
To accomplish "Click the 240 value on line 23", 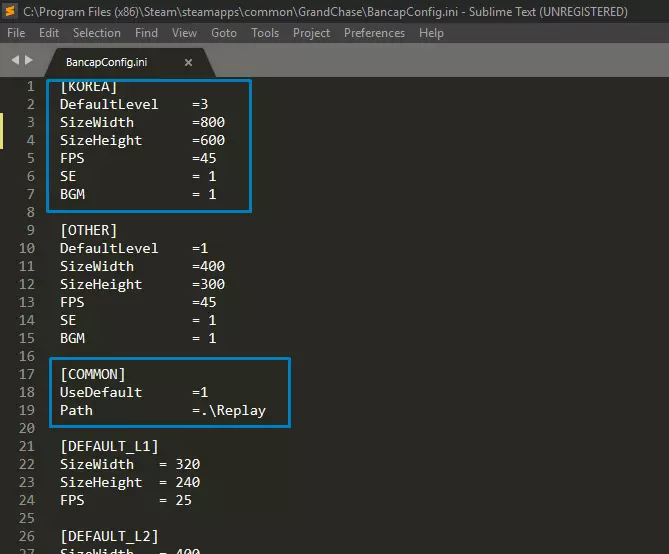I will pos(188,482).
